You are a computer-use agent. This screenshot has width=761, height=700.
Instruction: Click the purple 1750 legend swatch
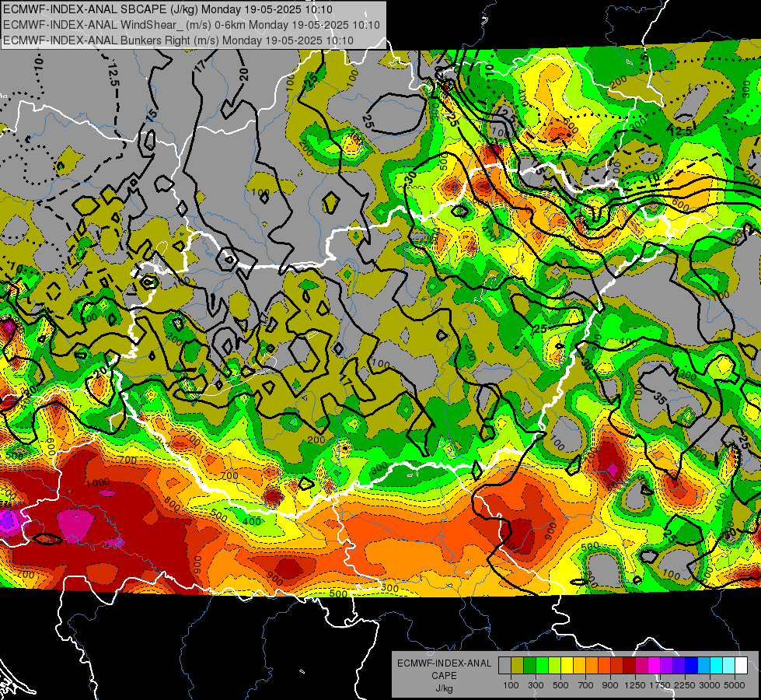click(666, 666)
